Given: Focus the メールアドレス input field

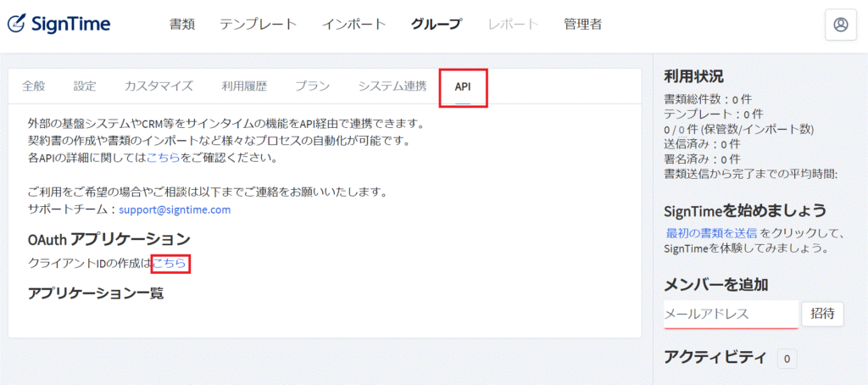Looking at the screenshot, I should click(x=731, y=315).
